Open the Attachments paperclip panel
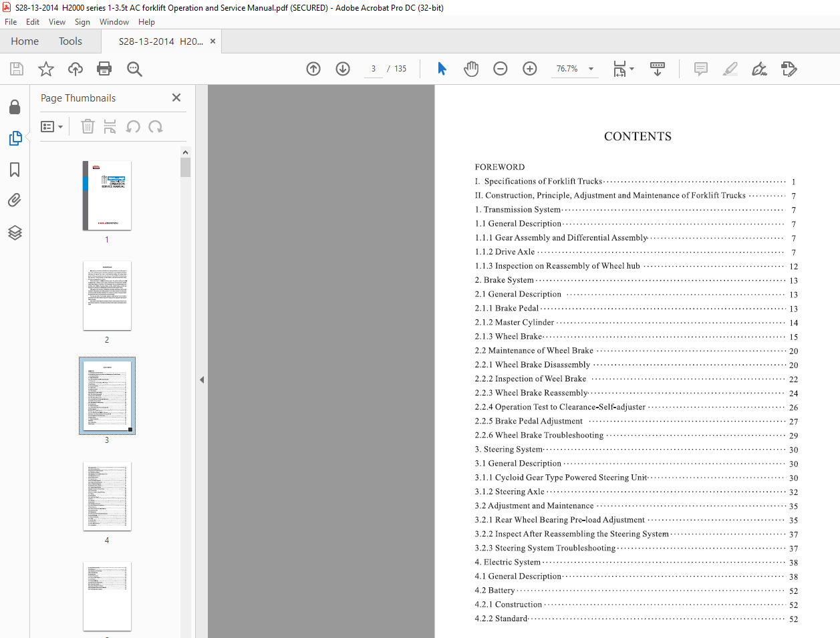 (15, 200)
